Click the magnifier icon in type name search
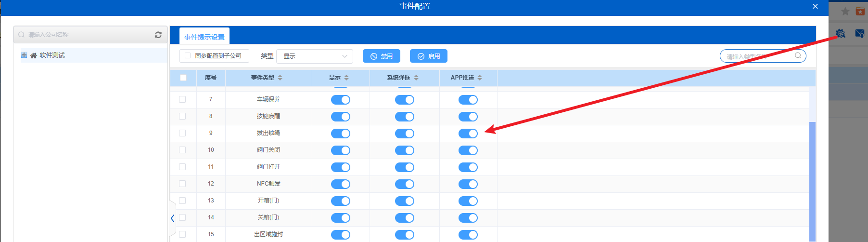868x242 pixels. point(798,55)
